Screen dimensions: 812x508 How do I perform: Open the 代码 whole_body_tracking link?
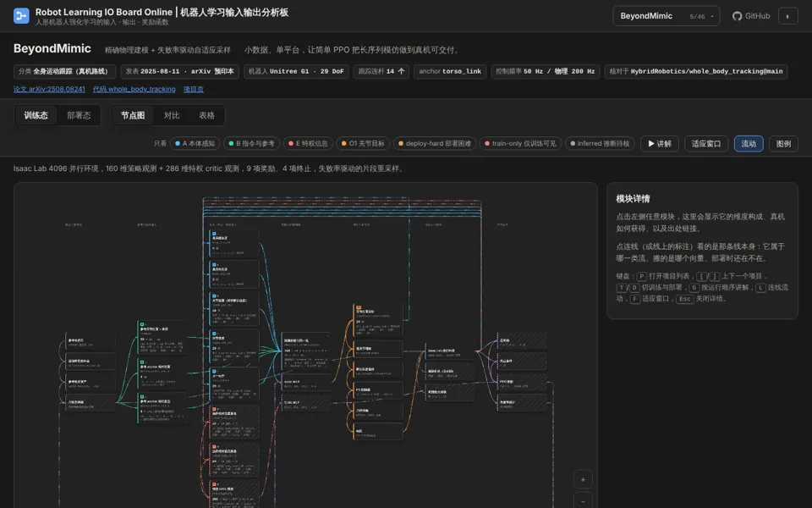tap(134, 89)
